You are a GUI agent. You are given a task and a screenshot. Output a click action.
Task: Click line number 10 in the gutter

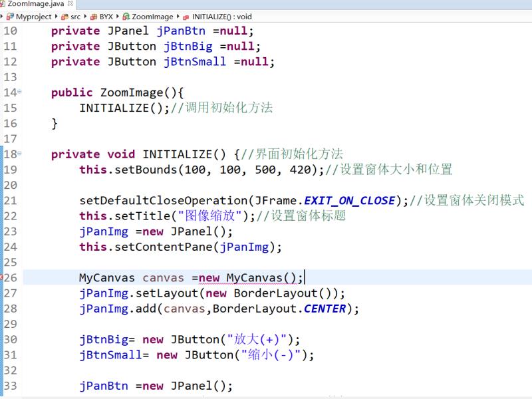[x=10, y=31]
